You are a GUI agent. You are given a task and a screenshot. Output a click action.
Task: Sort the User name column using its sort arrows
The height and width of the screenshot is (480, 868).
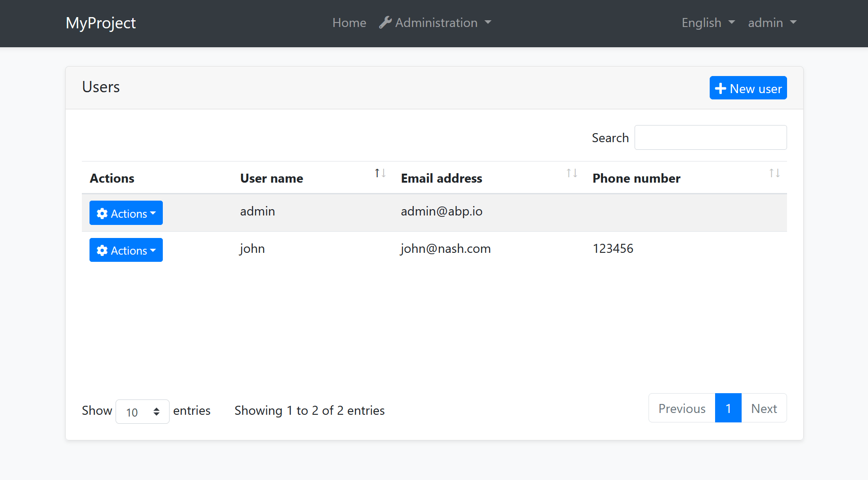[380, 172]
